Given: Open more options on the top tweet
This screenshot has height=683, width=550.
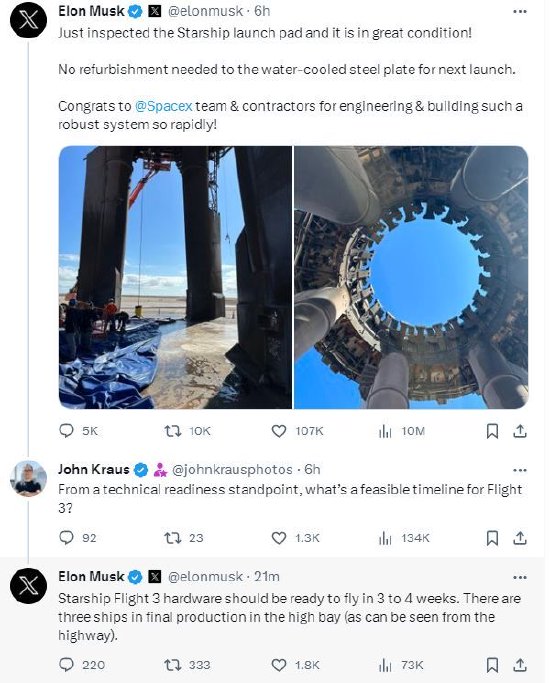Looking at the screenshot, I should coord(520,11).
